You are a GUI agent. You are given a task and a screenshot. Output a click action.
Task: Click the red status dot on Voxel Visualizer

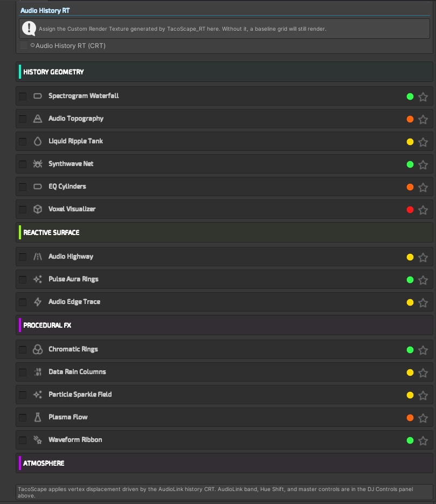(410, 210)
